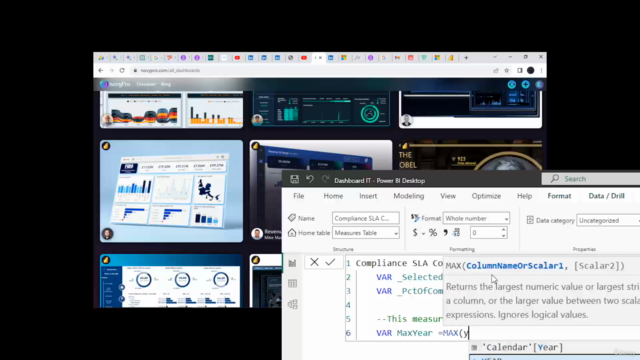Image resolution: width=640 pixels, height=360 pixels.
Task: Apply currency format with the dollar icon
Action: [415, 233]
